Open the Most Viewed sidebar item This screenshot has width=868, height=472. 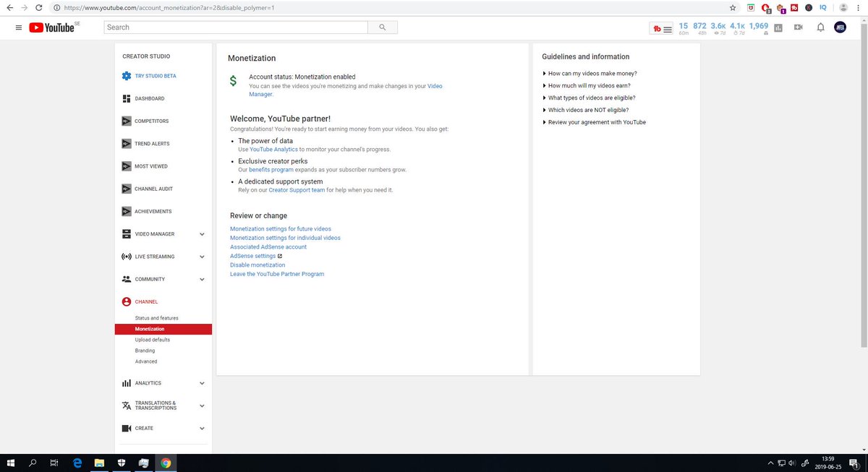click(x=151, y=166)
